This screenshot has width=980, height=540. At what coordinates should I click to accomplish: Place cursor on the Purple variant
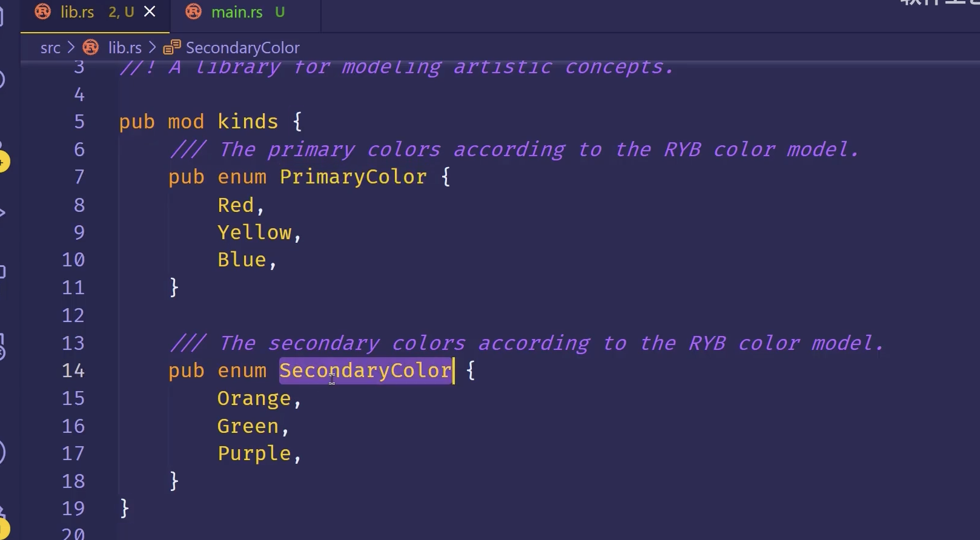coord(254,453)
